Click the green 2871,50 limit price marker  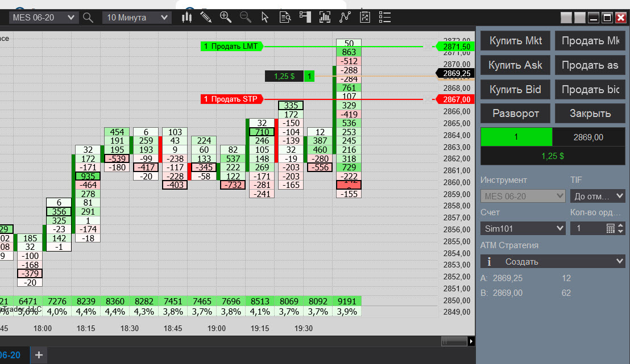455,47
